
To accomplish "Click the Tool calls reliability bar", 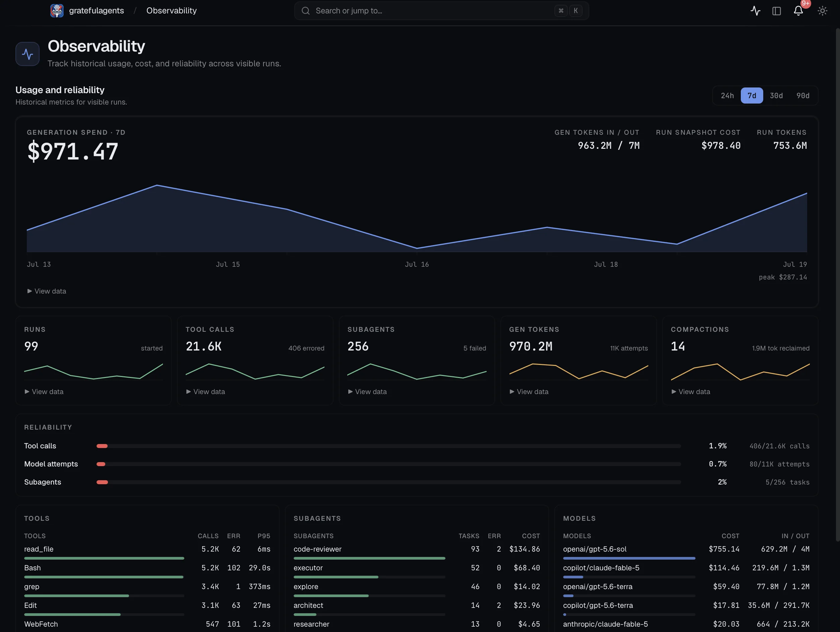I will (x=388, y=446).
